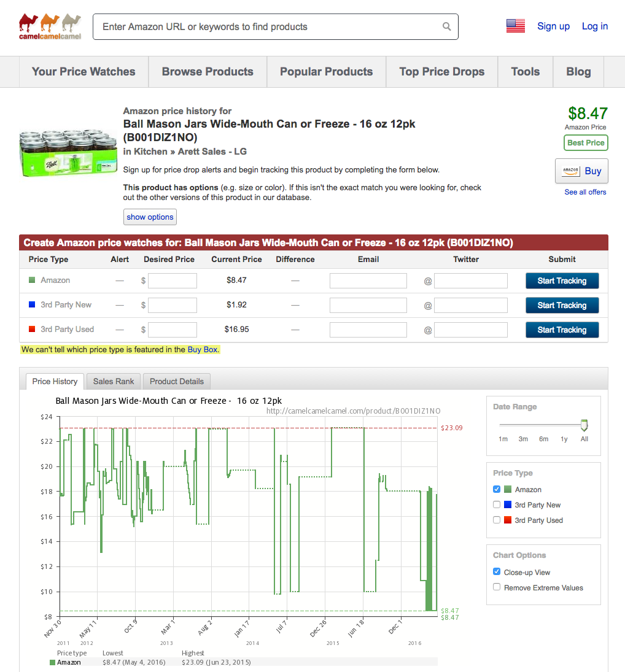This screenshot has height=672, width=625.
Task: Click the Date Range slider handle
Action: pos(584,425)
